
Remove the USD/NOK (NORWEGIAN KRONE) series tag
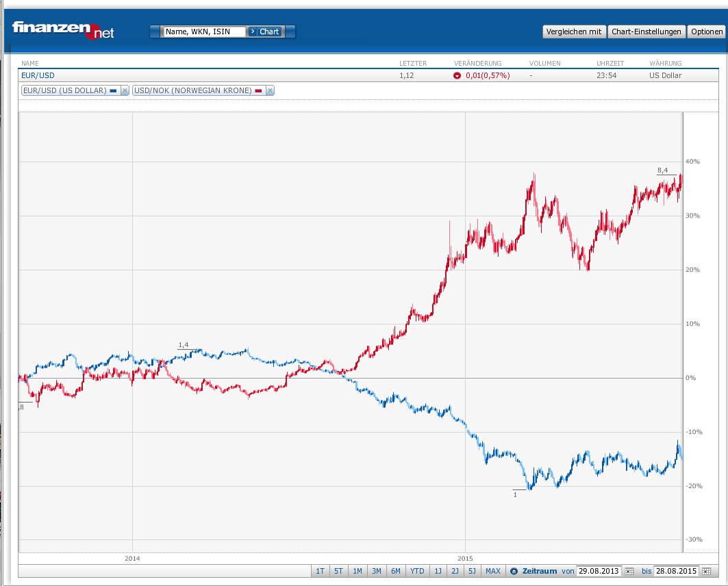271,90
